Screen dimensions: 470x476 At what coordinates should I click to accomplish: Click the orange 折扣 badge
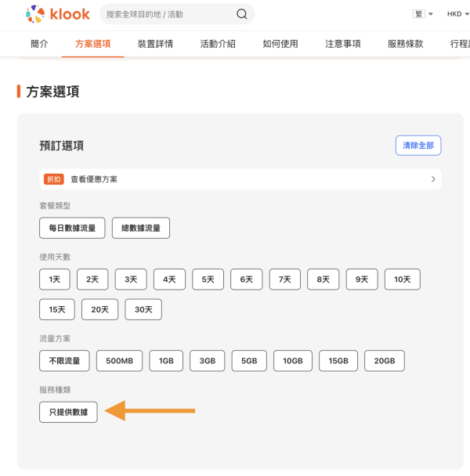pyautogui.click(x=54, y=179)
